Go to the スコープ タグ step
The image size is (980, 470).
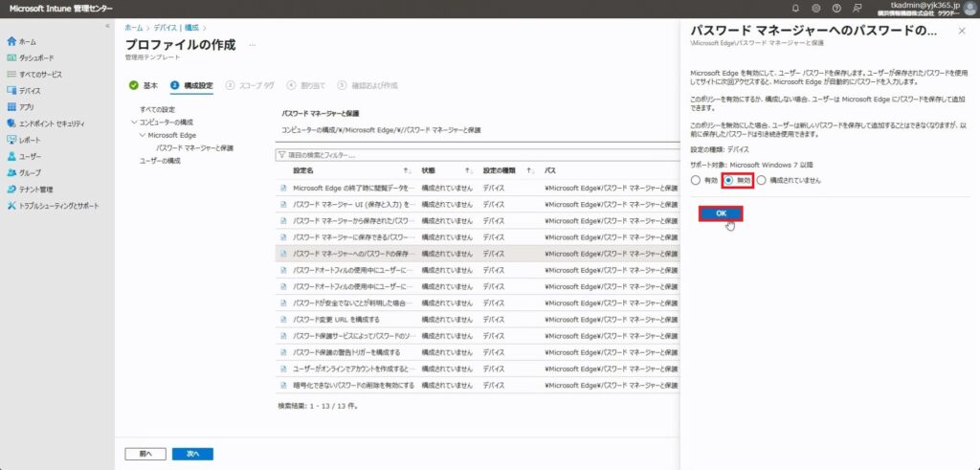[250, 85]
